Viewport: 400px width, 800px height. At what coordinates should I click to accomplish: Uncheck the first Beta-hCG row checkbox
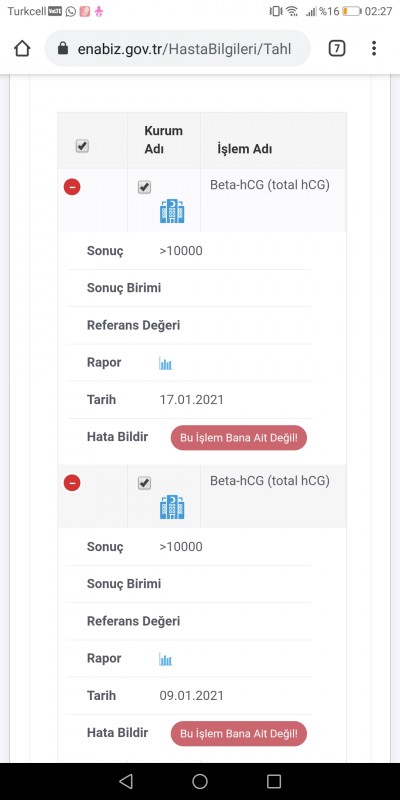click(x=144, y=187)
